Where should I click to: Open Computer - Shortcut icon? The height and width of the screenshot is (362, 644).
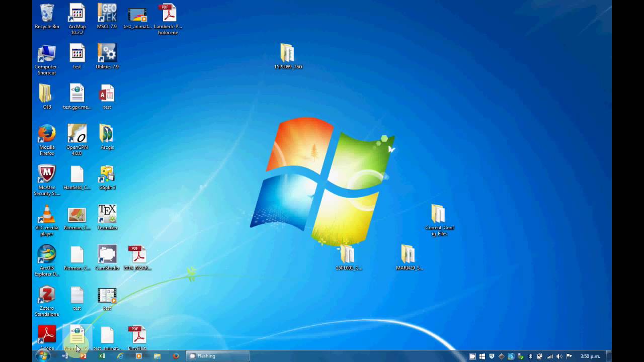[47, 60]
